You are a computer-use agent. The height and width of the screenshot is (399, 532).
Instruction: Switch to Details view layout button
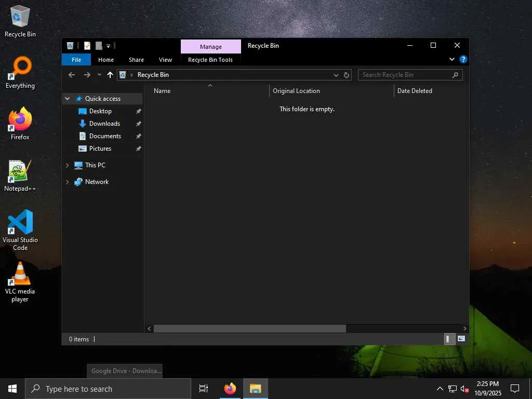(449, 339)
